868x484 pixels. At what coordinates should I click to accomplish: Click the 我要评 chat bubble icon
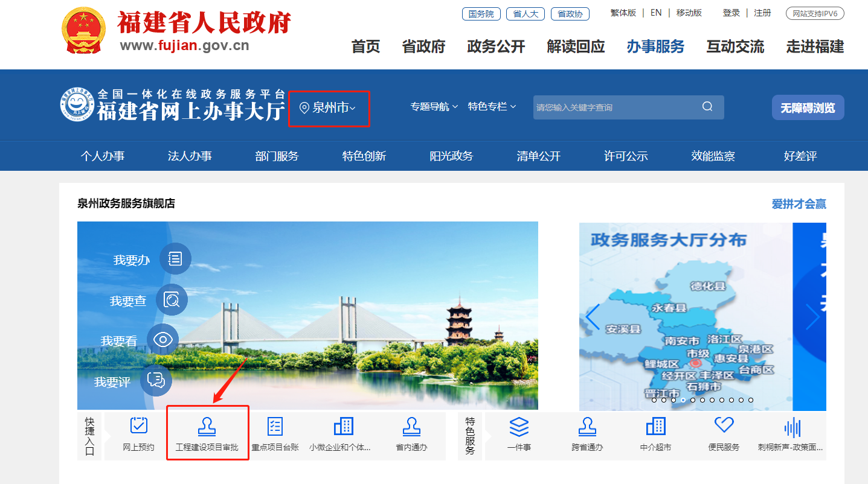pyautogui.click(x=156, y=380)
